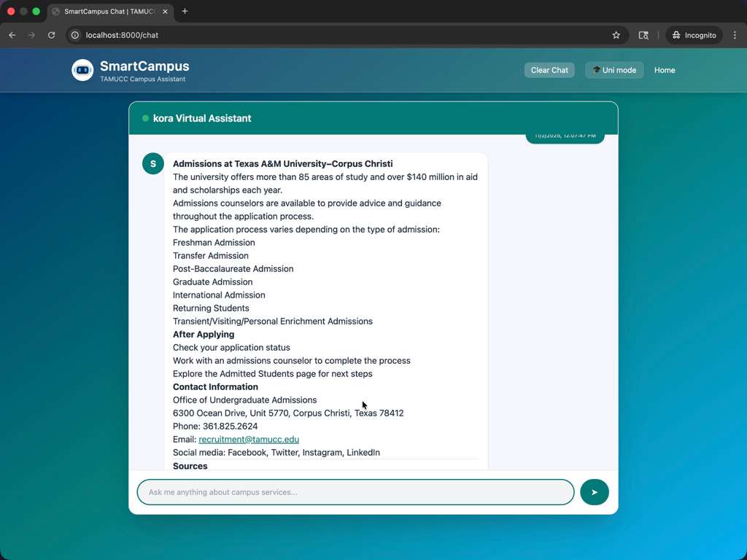Click 'International Admission' line
The height and width of the screenshot is (560, 747).
click(219, 295)
